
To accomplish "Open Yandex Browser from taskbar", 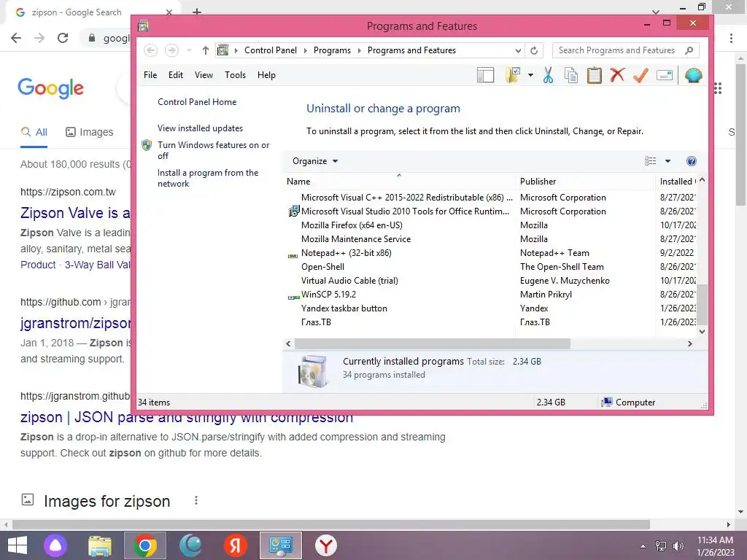I will (x=326, y=545).
